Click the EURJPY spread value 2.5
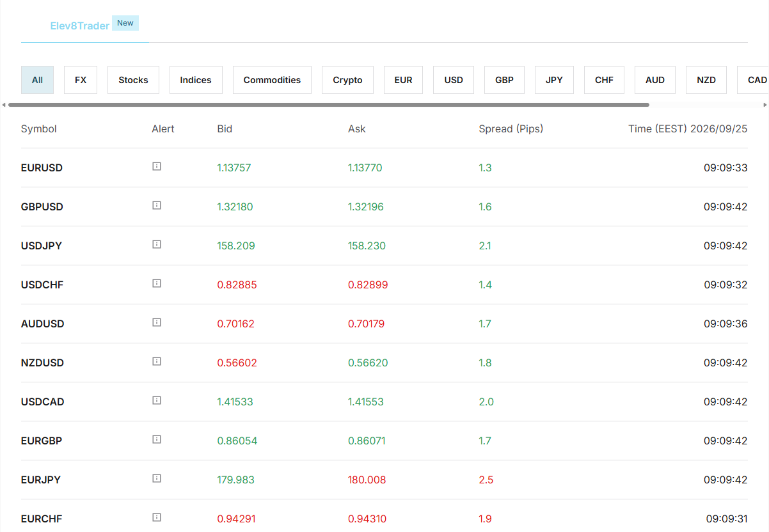Image resolution: width=769 pixels, height=532 pixels. click(x=486, y=480)
